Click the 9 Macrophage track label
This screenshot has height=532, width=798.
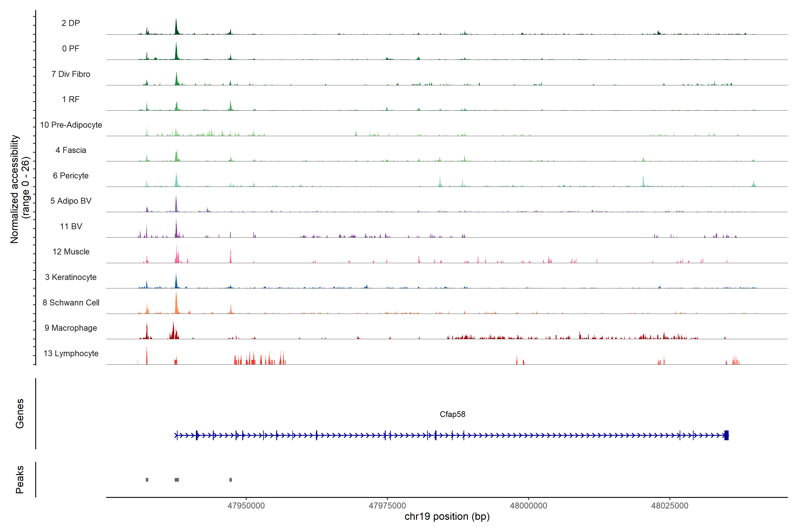click(x=70, y=328)
